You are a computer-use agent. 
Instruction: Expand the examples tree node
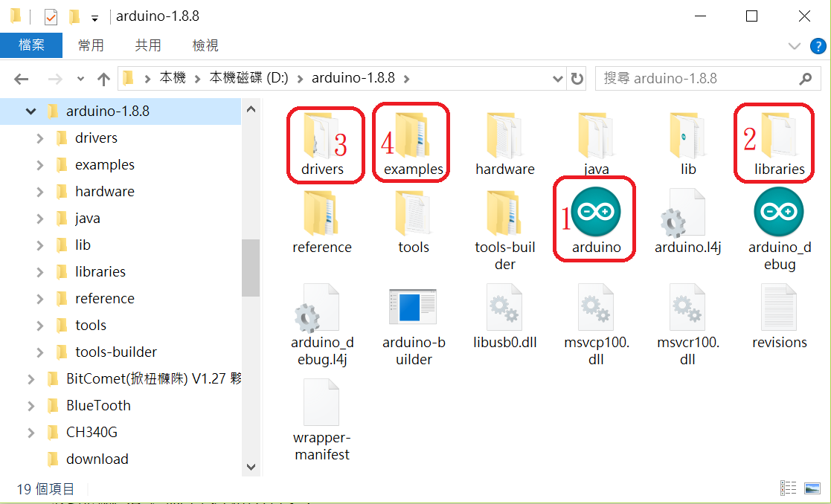point(39,165)
